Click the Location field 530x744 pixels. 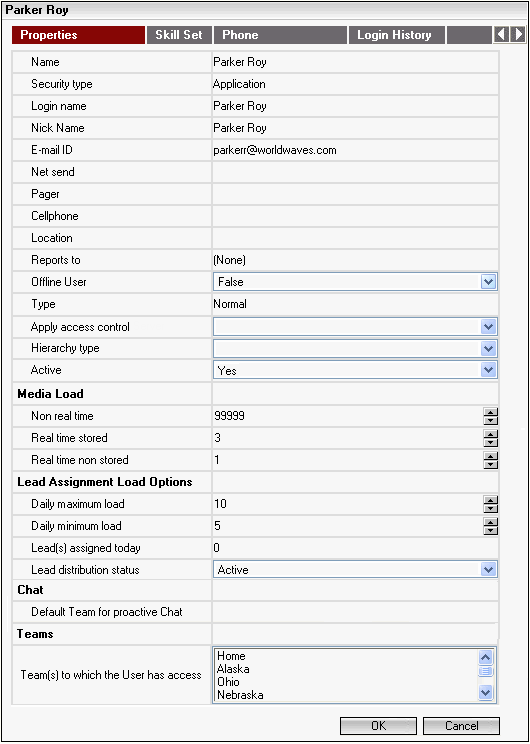tap(355, 238)
